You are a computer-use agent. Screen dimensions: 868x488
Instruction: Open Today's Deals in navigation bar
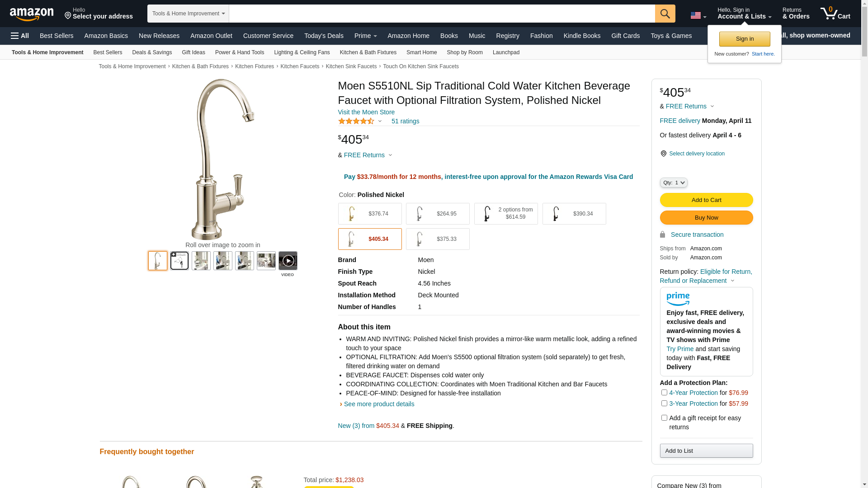click(324, 36)
